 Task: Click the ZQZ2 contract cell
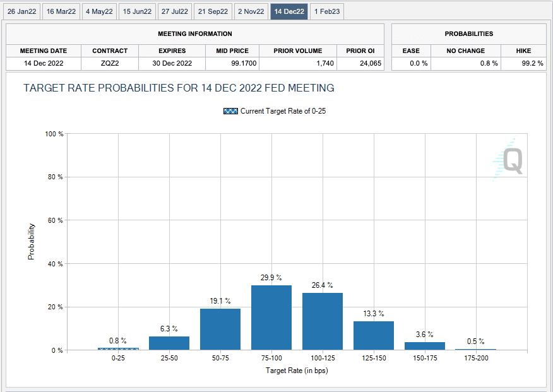[x=110, y=63]
